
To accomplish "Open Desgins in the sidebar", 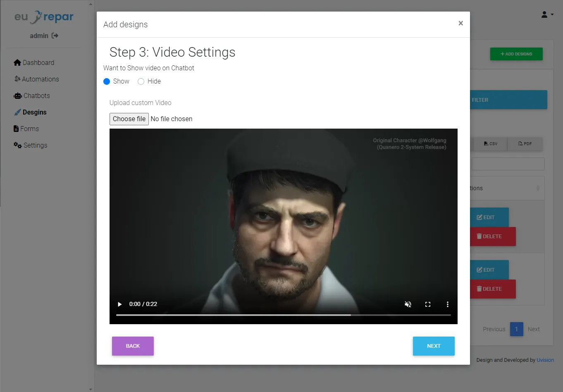I will point(30,112).
